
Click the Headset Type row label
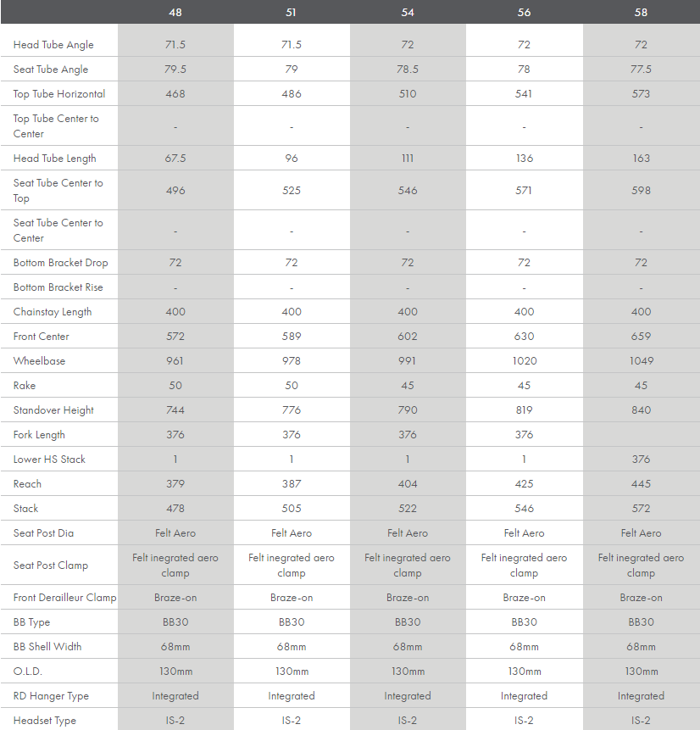coord(45,721)
